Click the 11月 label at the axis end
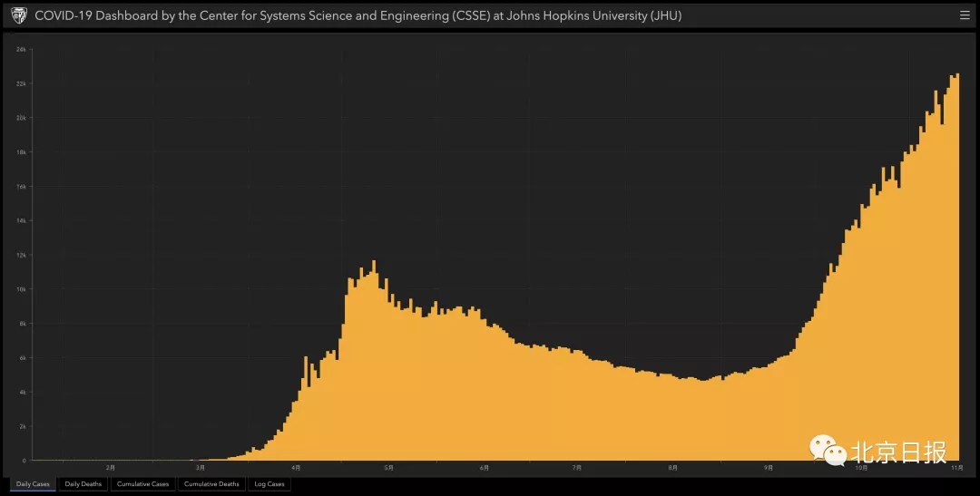 tap(956, 468)
